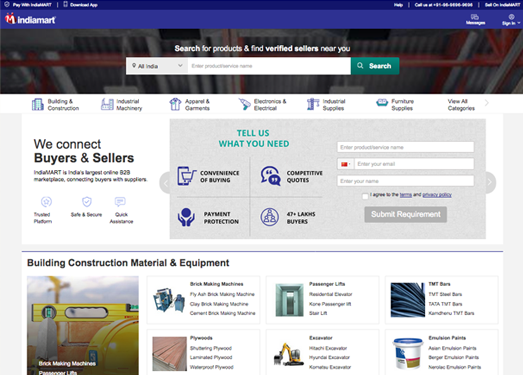The height and width of the screenshot is (375, 523).
Task: Click the Competitive Quotes speech bubble icon
Action: (x=271, y=176)
